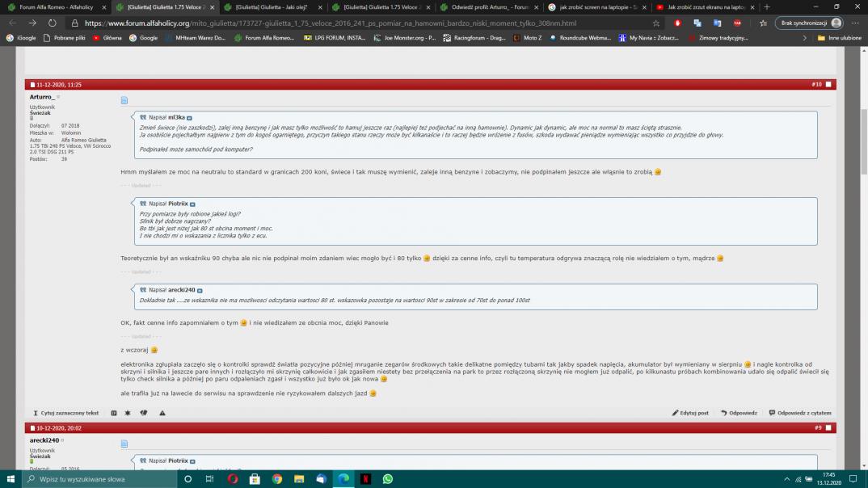The width and height of the screenshot is (868, 488).
Task: Open permalink #10 of the post
Action: point(816,85)
